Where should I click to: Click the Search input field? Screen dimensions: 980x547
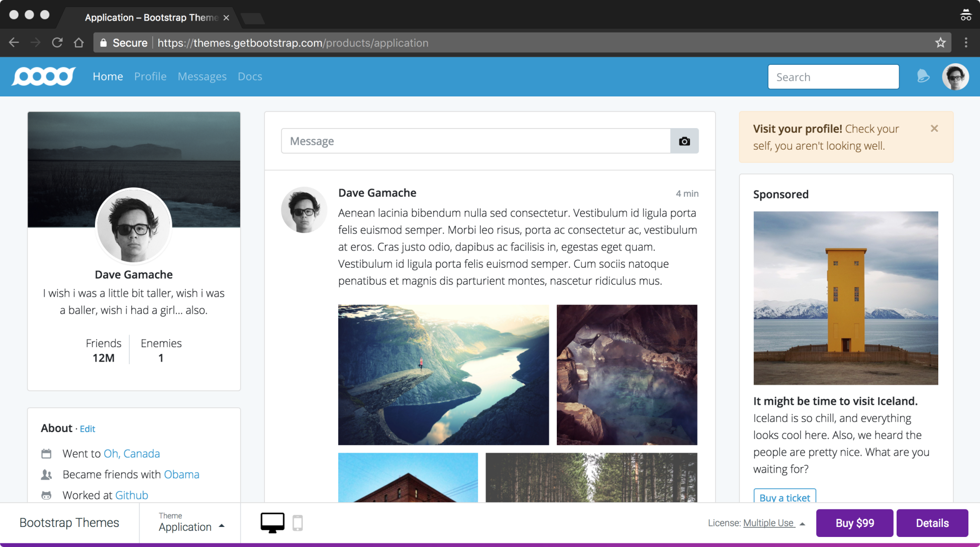pos(833,77)
